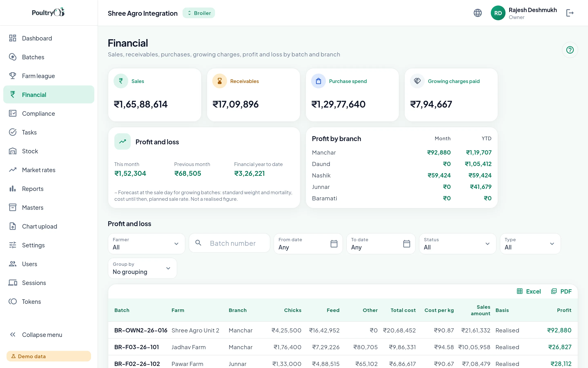
Task: Click Sales total ₹1,65,88,614
Action: coord(141,104)
